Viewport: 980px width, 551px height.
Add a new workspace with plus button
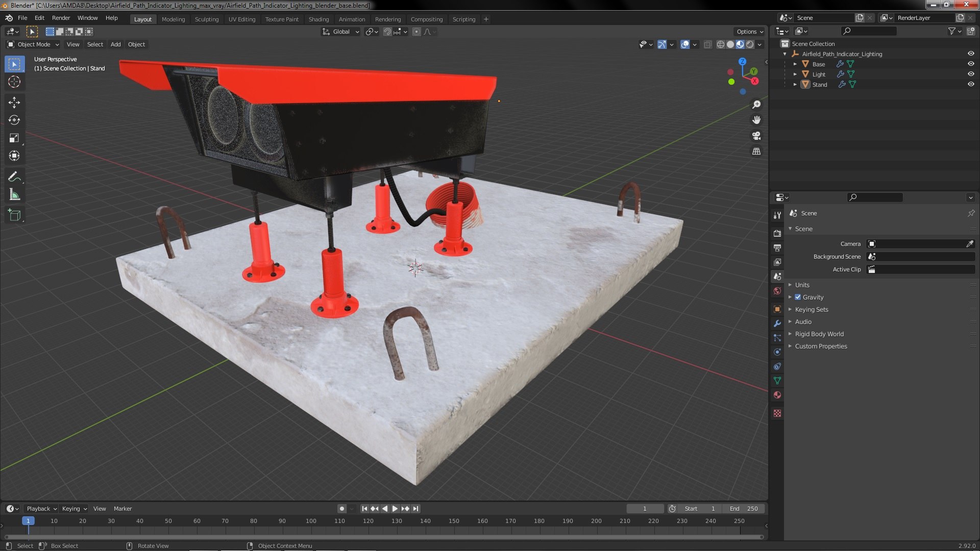[486, 19]
